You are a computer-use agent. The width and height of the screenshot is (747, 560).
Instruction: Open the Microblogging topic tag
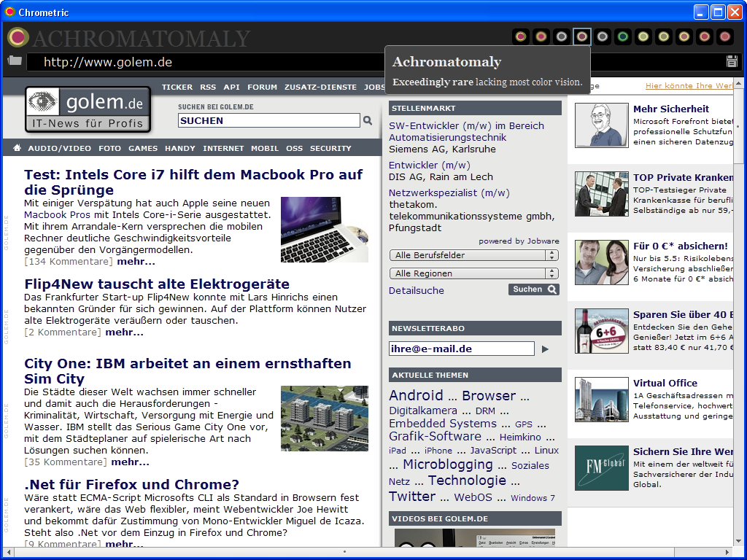pos(448,464)
